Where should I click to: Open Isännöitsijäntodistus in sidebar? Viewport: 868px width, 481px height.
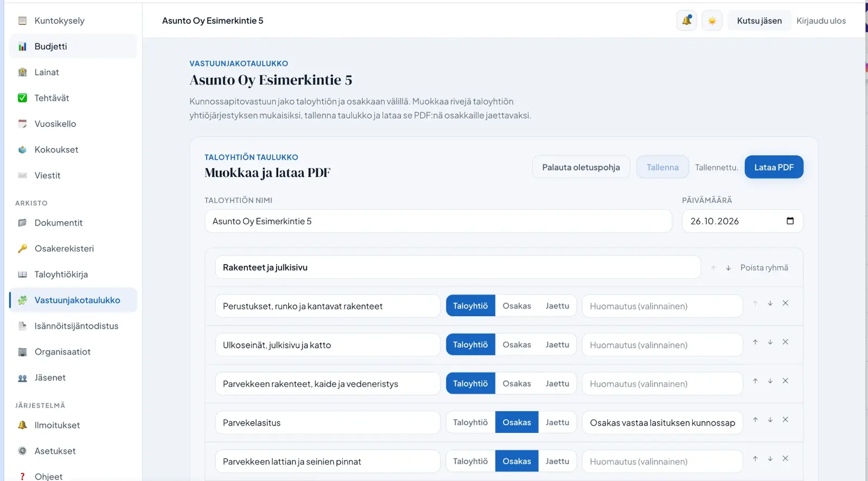tap(73, 326)
